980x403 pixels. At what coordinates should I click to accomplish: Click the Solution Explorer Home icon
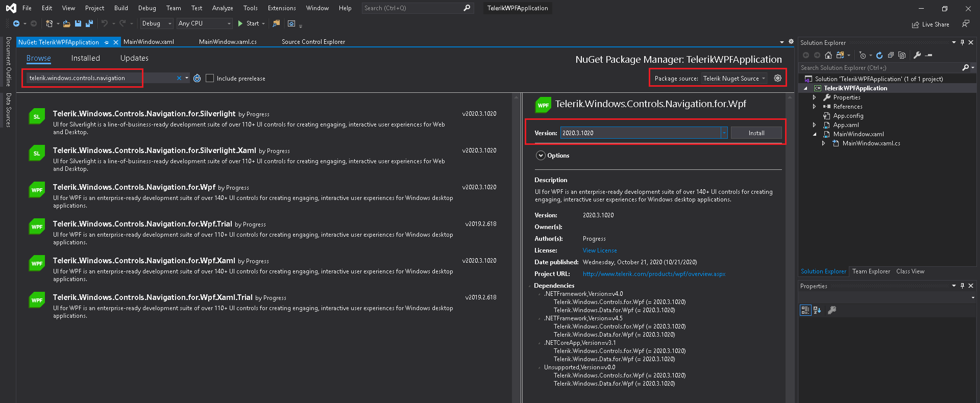pyautogui.click(x=828, y=55)
